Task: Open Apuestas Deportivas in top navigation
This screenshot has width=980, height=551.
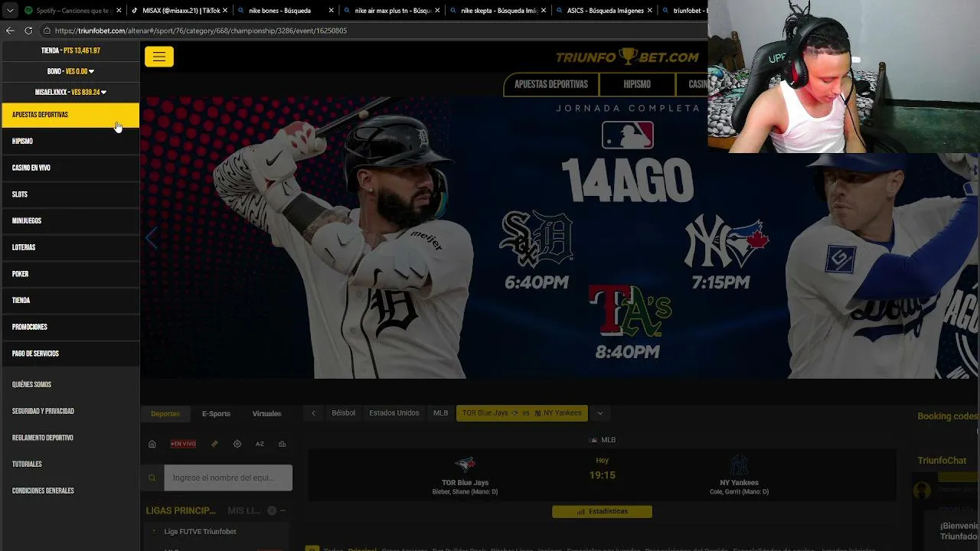Action: [551, 84]
